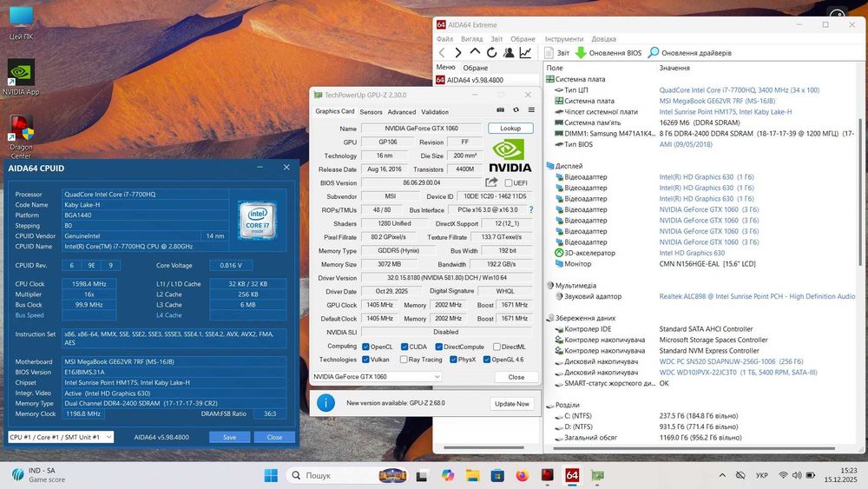Click driver update magnifier icon
The height and width of the screenshot is (489, 868).
coord(654,53)
